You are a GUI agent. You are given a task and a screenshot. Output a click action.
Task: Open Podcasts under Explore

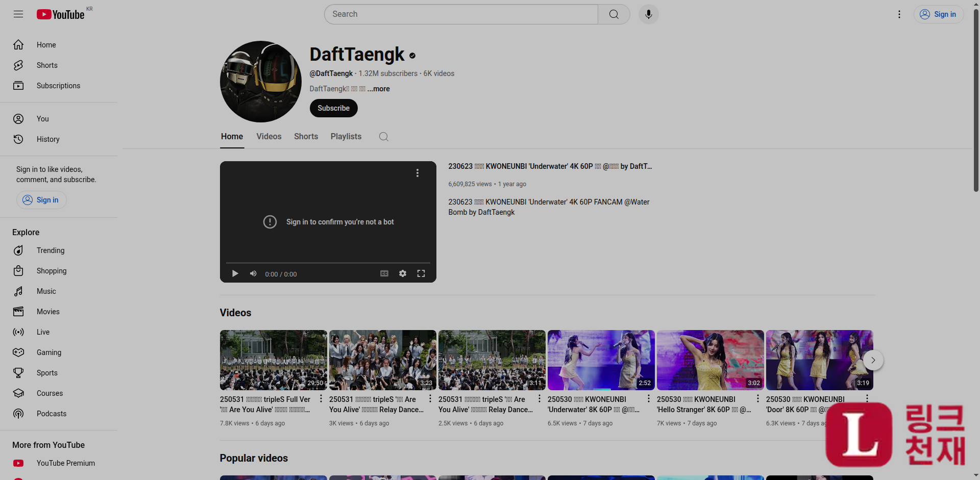(x=59, y=414)
